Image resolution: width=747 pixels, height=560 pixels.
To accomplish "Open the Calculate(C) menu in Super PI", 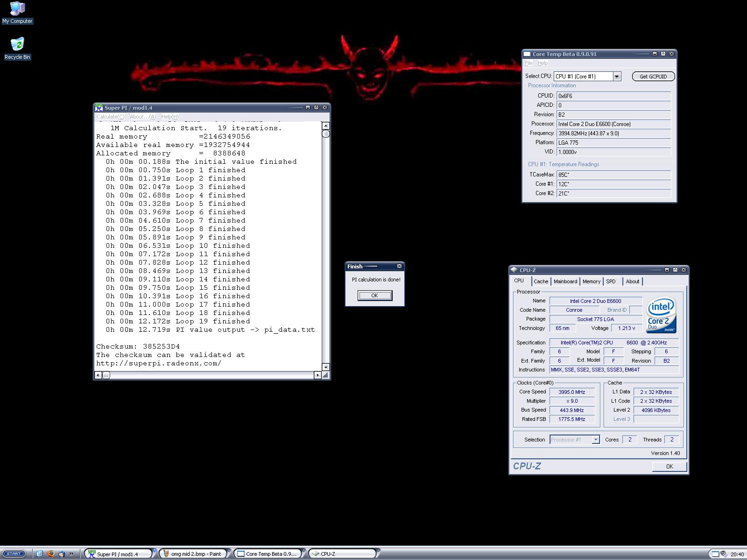I will [x=110, y=117].
